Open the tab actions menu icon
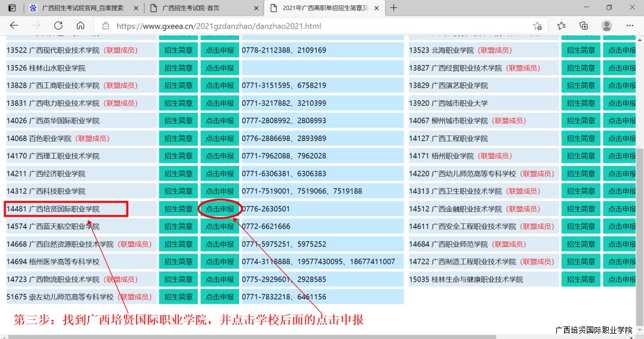Screen dimensions: 644x339 12,8
